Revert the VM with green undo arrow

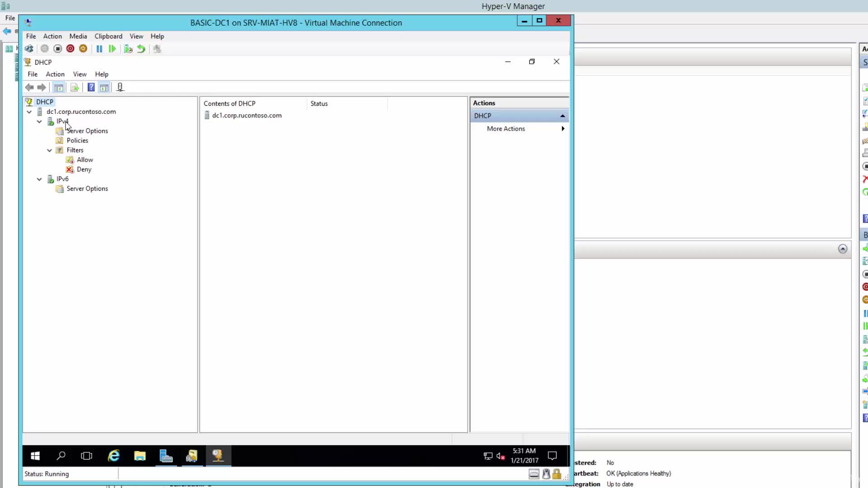141,49
